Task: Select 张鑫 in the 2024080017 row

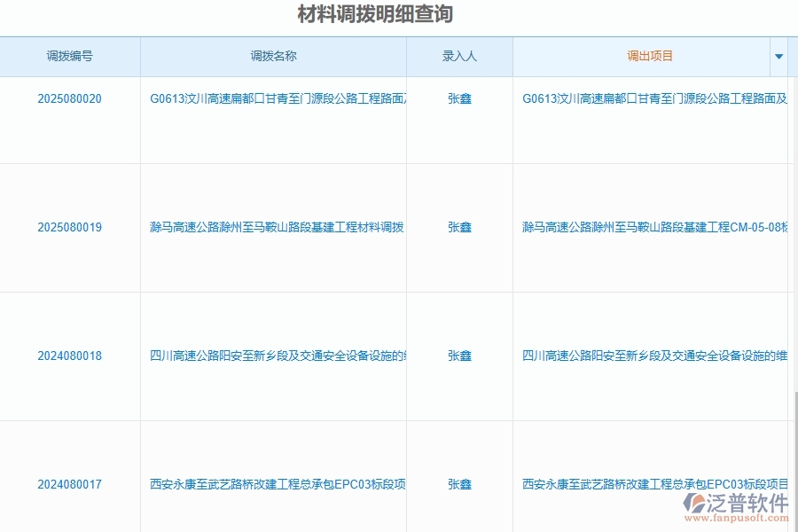Action: pyautogui.click(x=459, y=484)
